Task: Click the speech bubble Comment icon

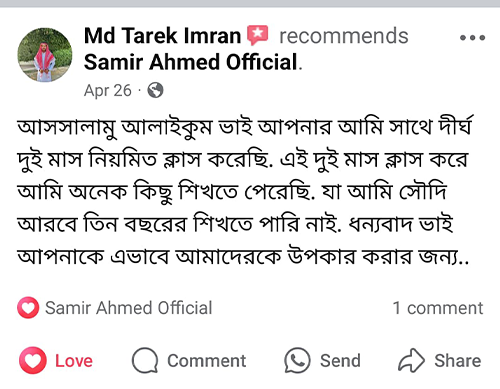Action: tap(145, 360)
